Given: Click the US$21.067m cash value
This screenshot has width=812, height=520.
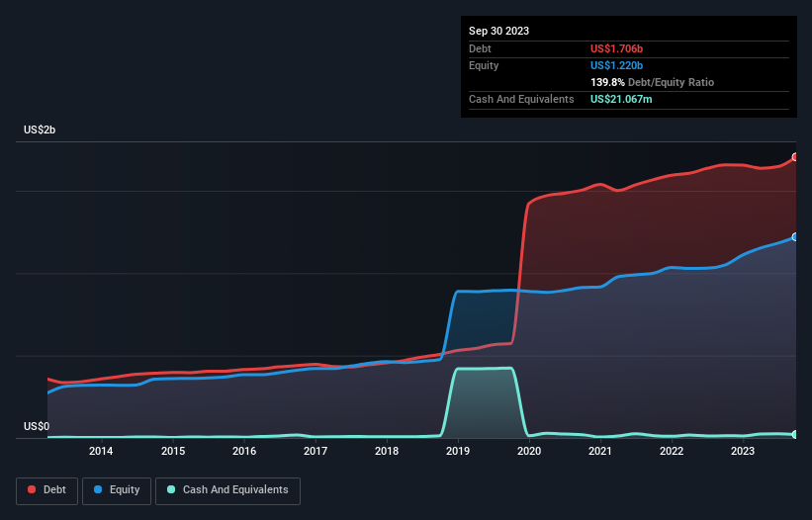Looking at the screenshot, I should (x=621, y=99).
